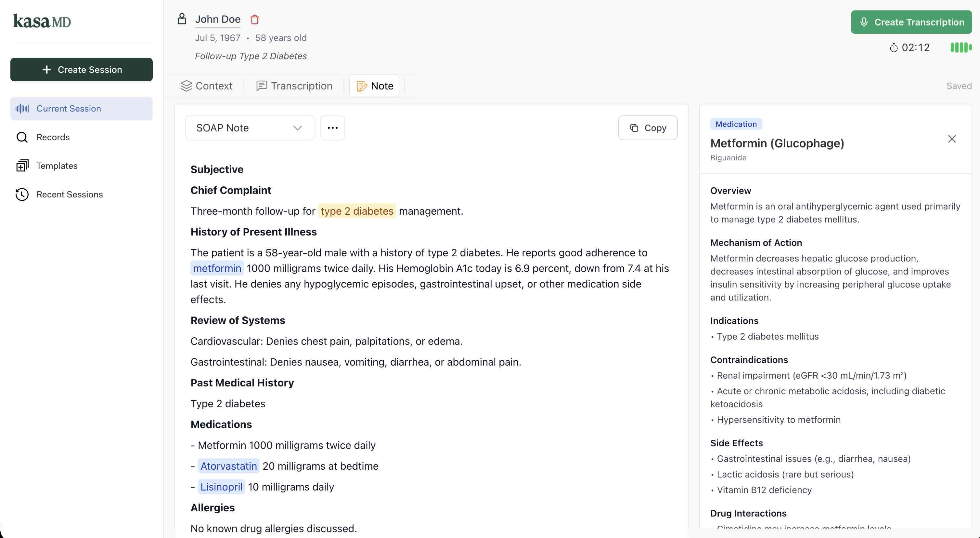This screenshot has height=538, width=980.
Task: Switch to the Transcription tab
Action: point(294,86)
